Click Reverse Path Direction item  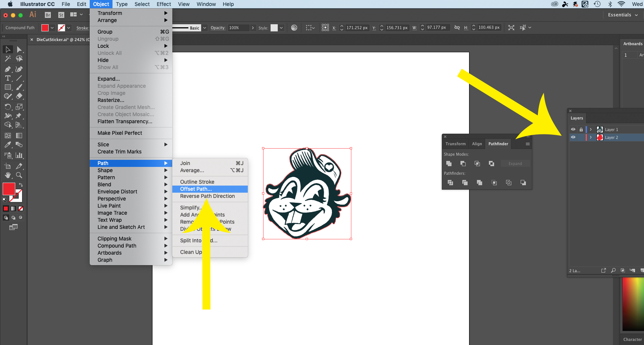pos(210,196)
